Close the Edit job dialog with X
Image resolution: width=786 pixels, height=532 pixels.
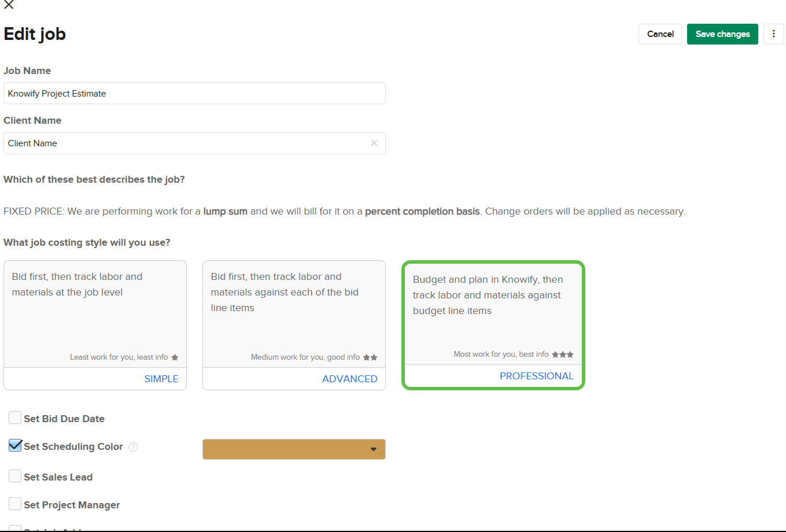click(9, 5)
